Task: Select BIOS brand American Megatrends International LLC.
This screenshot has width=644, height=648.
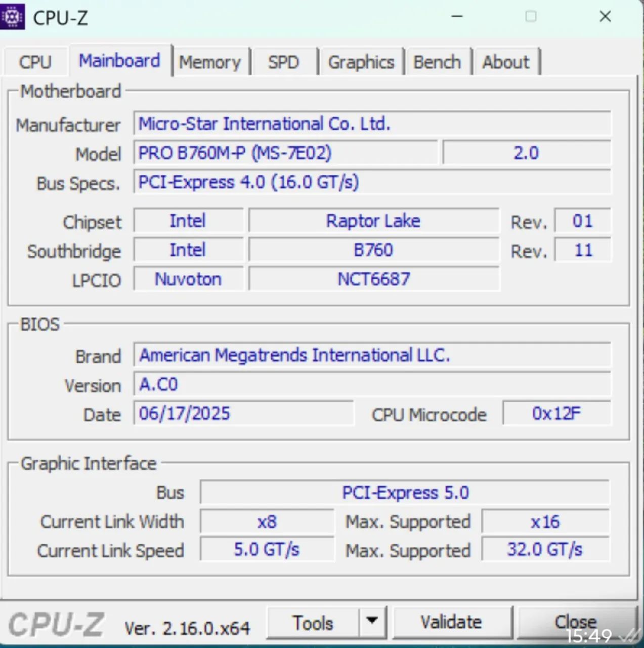Action: pos(372,355)
